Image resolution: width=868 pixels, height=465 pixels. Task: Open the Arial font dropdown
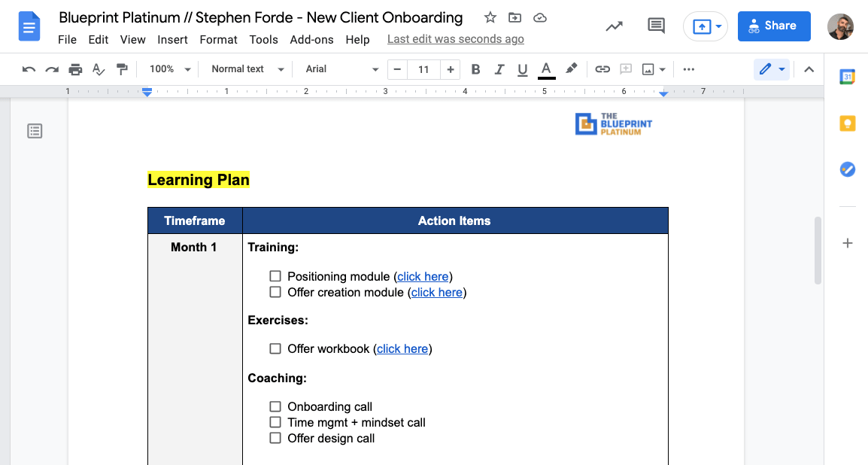click(x=341, y=69)
